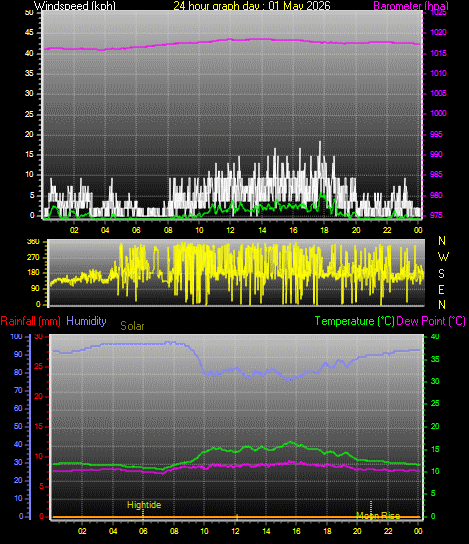
Task: Click the 16 hour label under temperature chart
Action: click(296, 531)
